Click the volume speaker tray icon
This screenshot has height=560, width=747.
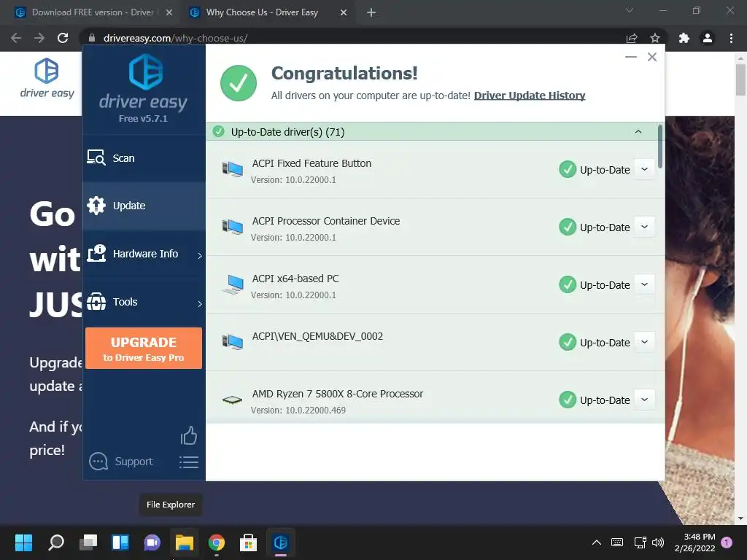click(x=658, y=542)
